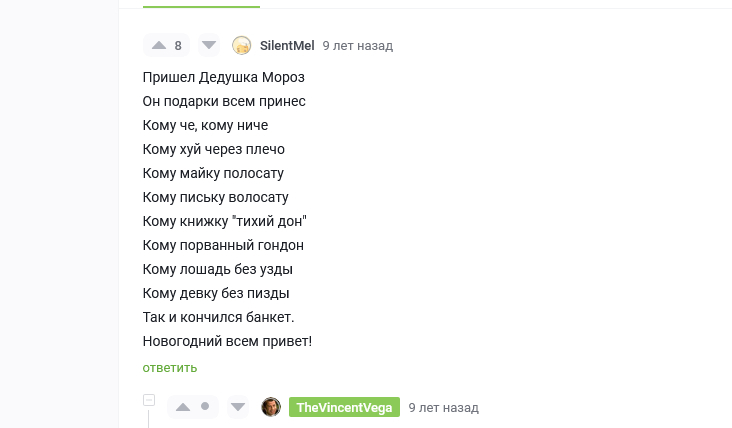The image size is (732, 428).
Task: Open TheVincentVega's "9 лет назад" timestamp
Action: point(443,408)
